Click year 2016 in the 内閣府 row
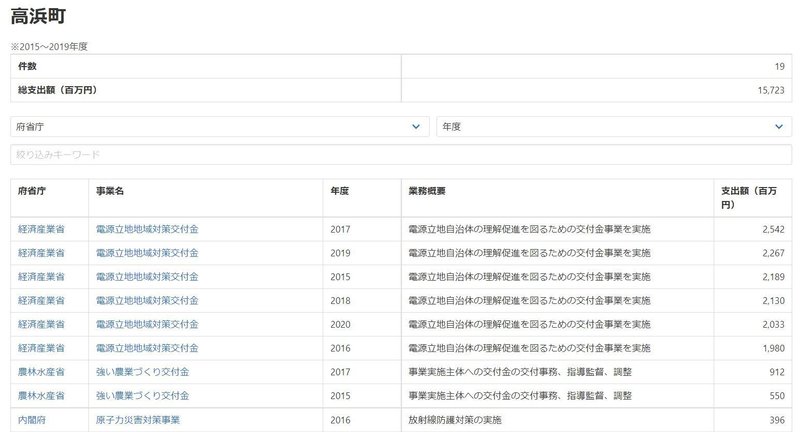Screen dimensions: 800x432 pyautogui.click(x=340, y=420)
